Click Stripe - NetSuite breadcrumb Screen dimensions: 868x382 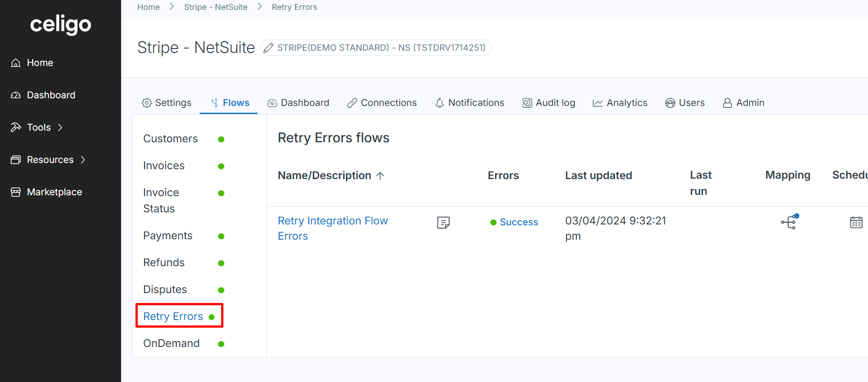(x=216, y=7)
